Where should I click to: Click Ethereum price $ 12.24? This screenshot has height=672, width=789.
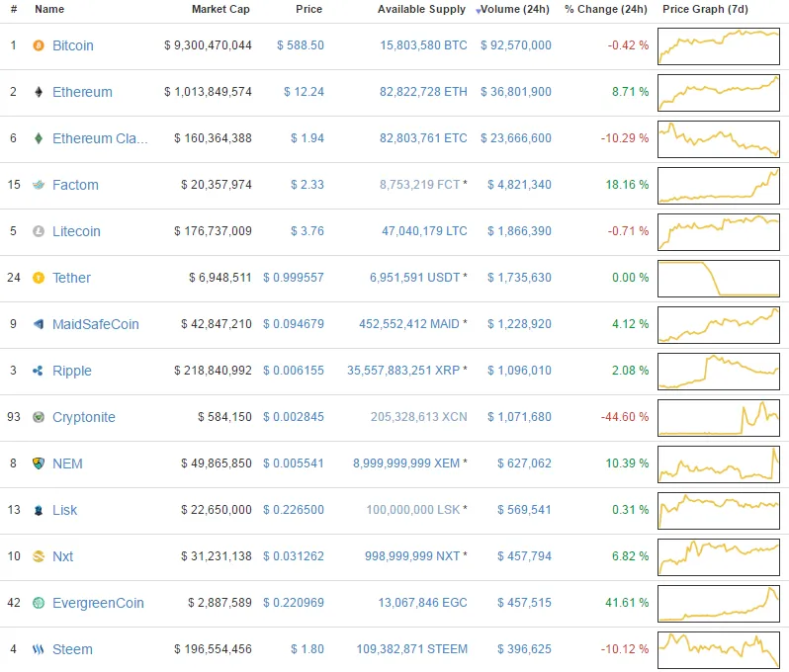coord(304,92)
